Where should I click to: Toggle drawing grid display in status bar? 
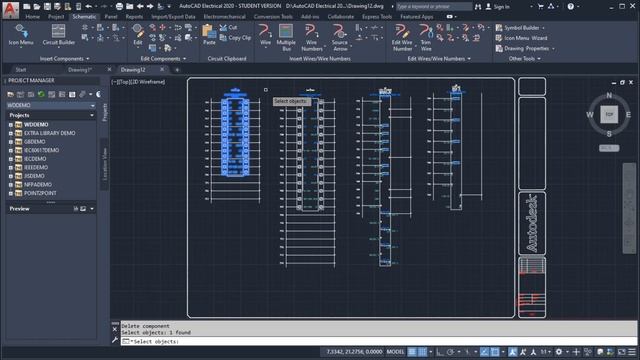[x=413, y=352]
